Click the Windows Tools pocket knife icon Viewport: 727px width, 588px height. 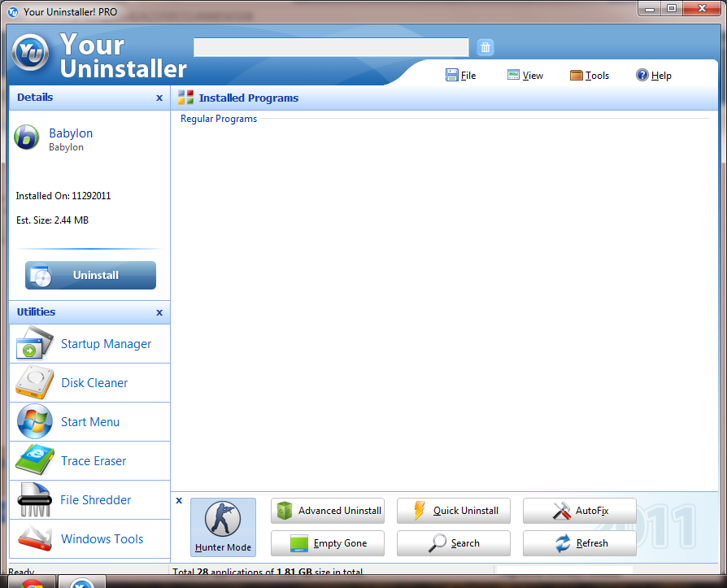point(35,538)
